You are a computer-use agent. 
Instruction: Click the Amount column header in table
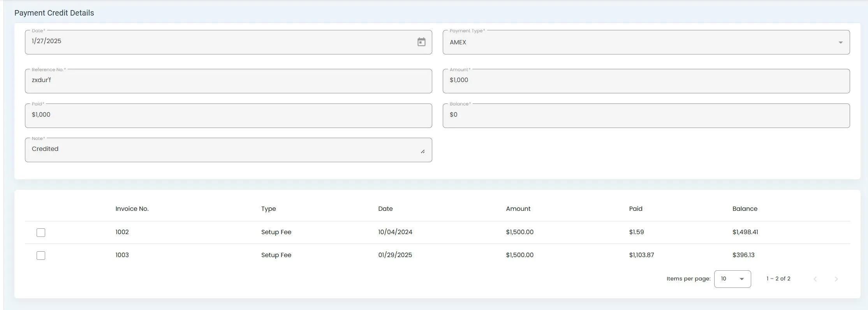pos(518,209)
